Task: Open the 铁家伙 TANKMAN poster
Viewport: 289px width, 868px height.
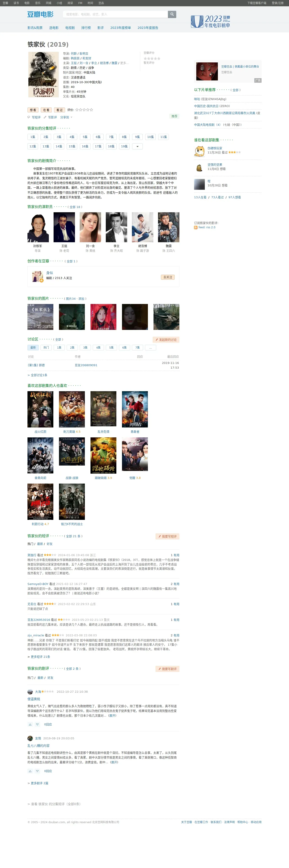Action: click(43, 74)
